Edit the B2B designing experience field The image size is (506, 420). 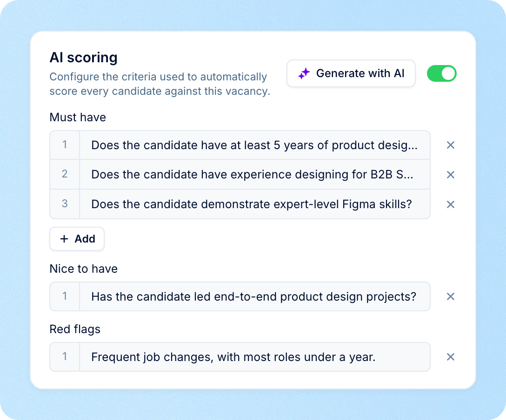click(254, 174)
